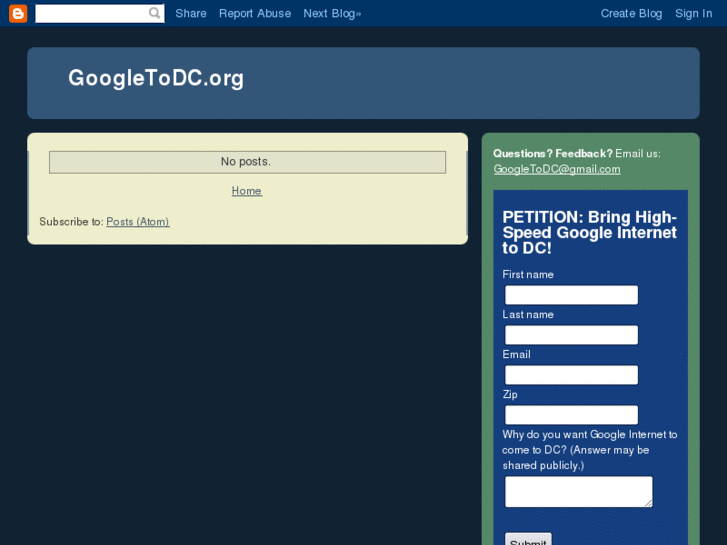Submit the petition form
Viewport: 727px width, 545px height.
(x=528, y=539)
